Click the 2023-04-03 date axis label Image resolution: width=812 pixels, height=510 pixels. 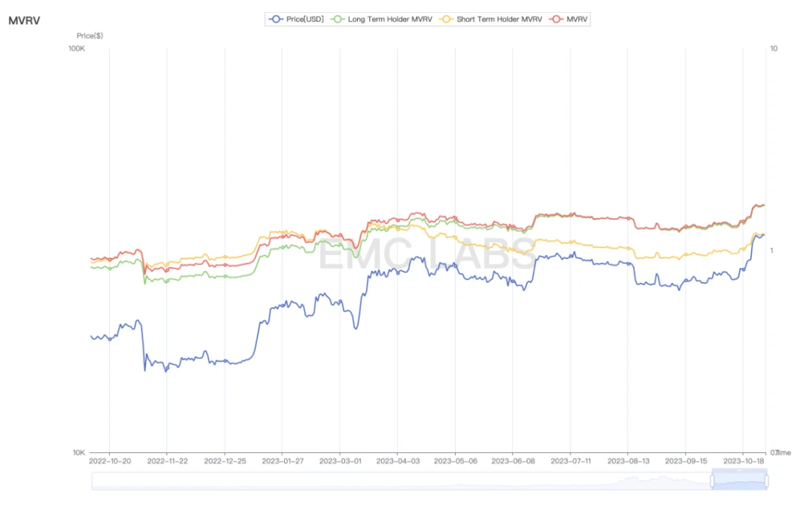(398, 460)
